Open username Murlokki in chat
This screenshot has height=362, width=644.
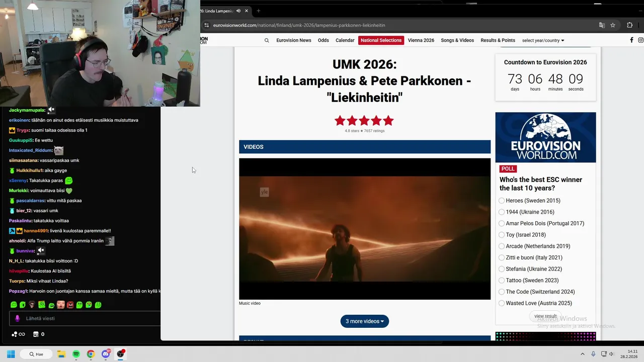(x=18, y=191)
